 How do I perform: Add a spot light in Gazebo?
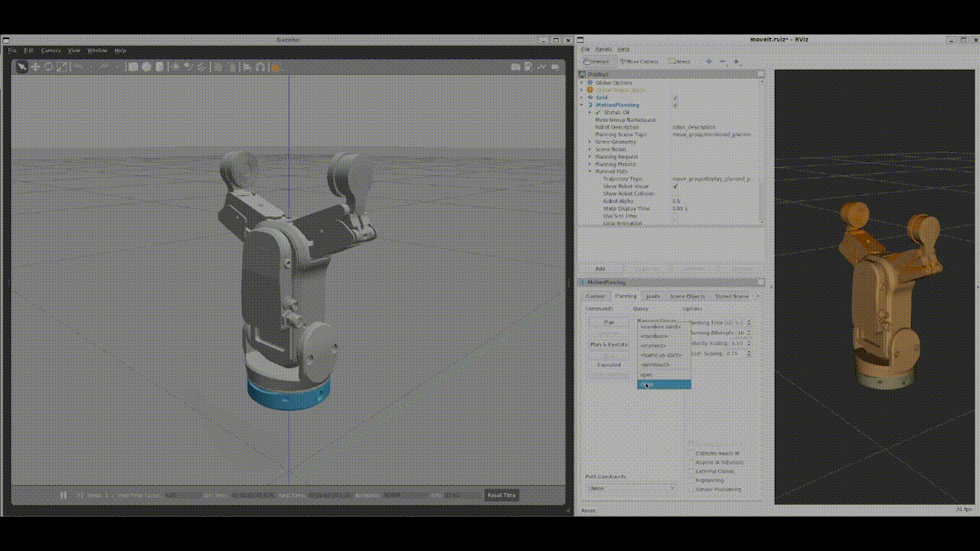pyautogui.click(x=188, y=67)
